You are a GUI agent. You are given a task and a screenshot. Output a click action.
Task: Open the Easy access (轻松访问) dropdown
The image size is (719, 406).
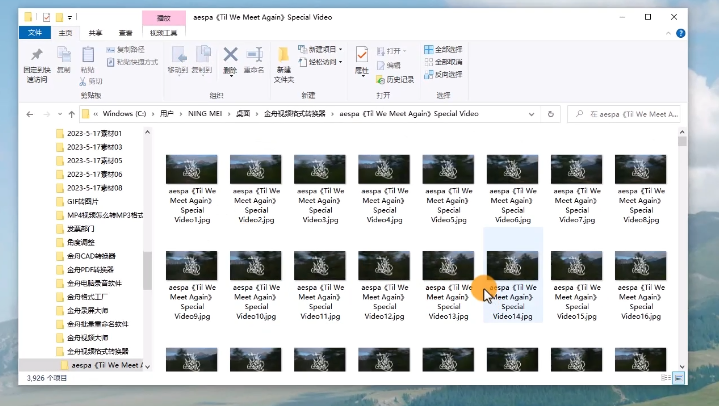(324, 61)
